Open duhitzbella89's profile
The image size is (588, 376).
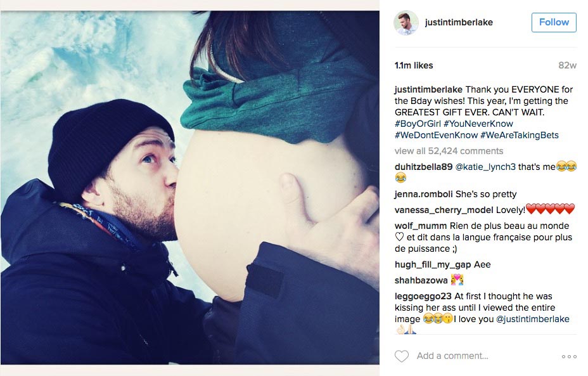(423, 167)
